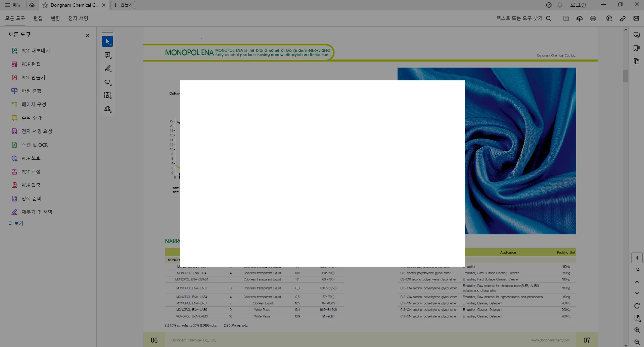The height and width of the screenshot is (347, 644).
Task: Go to previous page with up chevron
Action: pyautogui.click(x=637, y=282)
